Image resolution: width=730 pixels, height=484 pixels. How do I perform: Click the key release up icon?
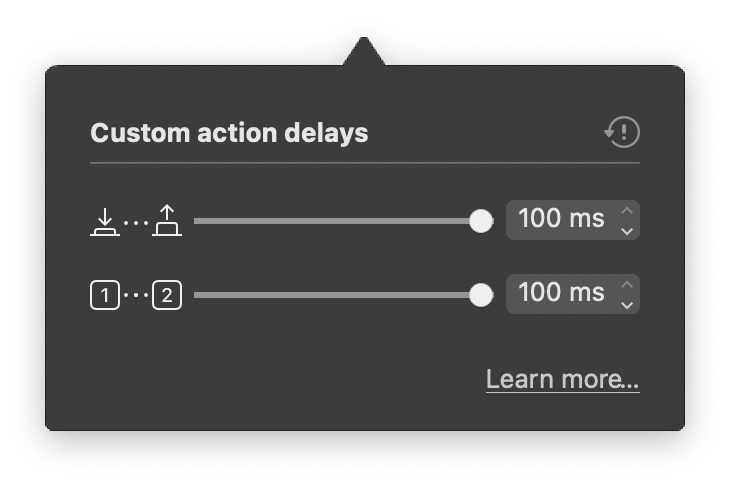click(167, 221)
